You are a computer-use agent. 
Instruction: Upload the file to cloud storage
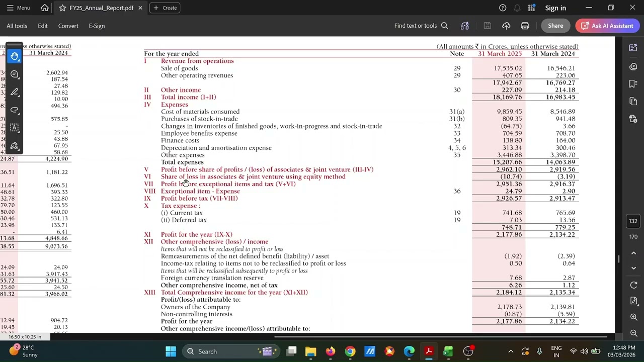click(x=506, y=26)
